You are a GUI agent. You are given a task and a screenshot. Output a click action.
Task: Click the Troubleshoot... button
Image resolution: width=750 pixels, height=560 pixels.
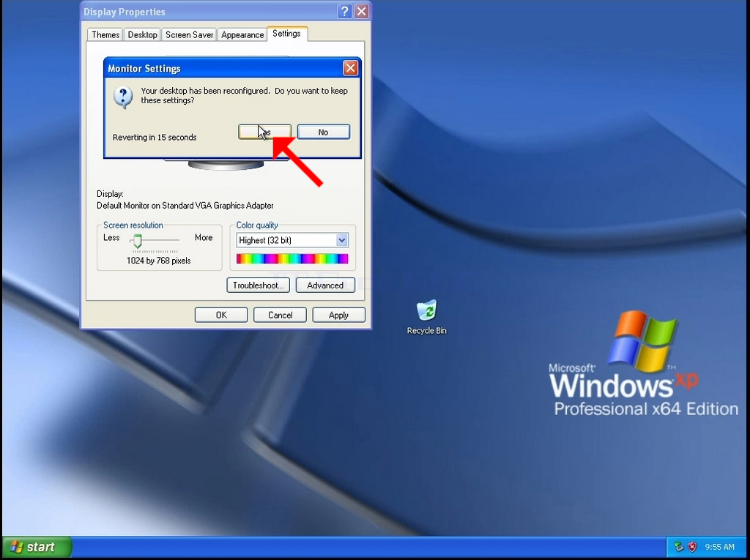tap(259, 285)
